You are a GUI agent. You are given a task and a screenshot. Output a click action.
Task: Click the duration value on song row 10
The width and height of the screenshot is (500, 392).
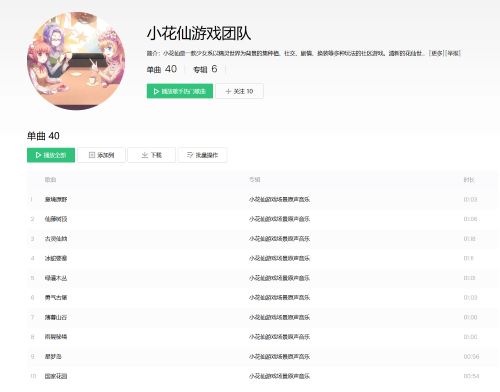click(471, 376)
